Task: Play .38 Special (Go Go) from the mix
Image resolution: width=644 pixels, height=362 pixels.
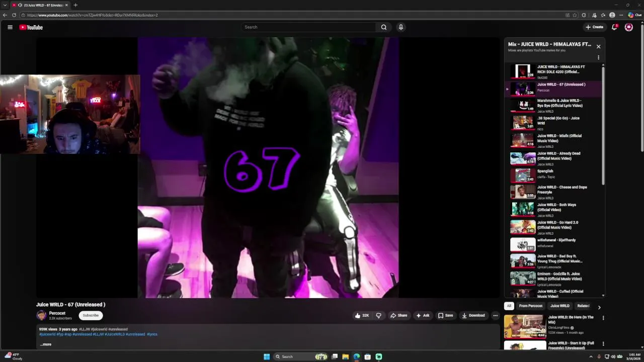Action: point(553,123)
